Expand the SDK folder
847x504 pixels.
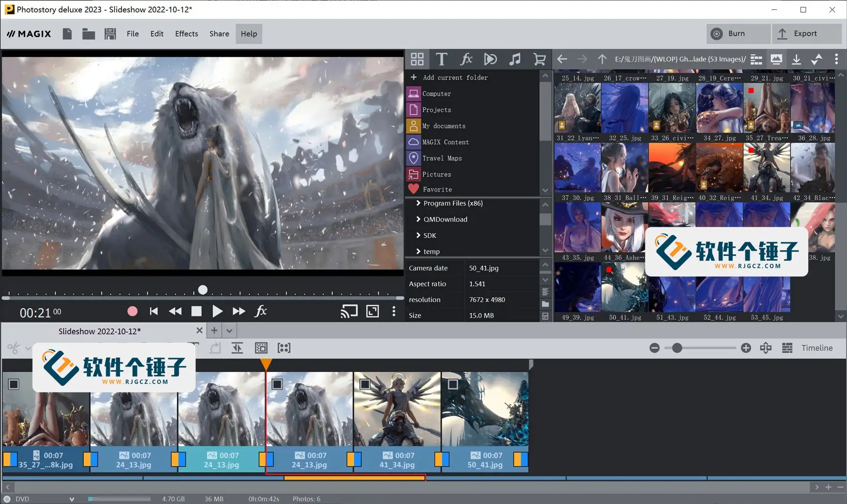point(418,235)
